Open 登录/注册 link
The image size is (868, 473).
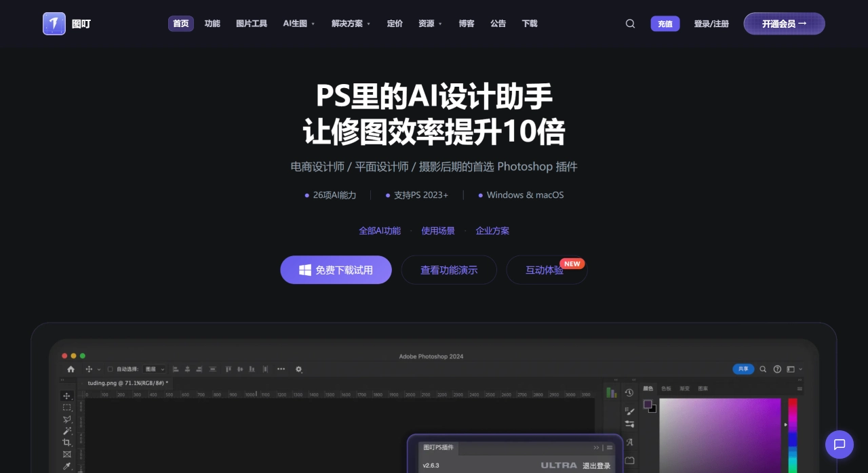711,24
